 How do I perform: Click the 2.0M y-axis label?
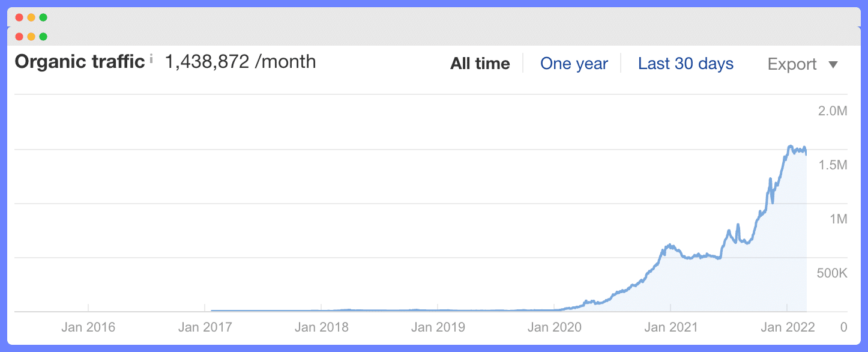(x=833, y=111)
